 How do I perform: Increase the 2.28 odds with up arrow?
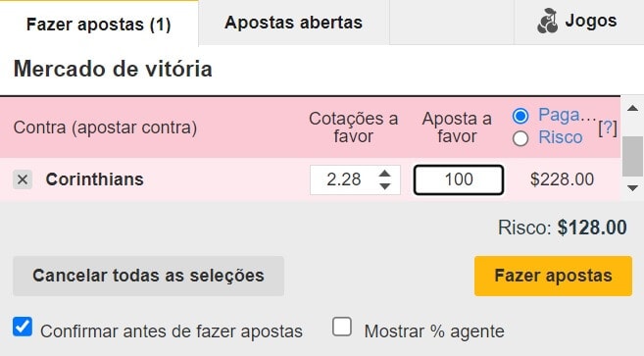tap(385, 174)
